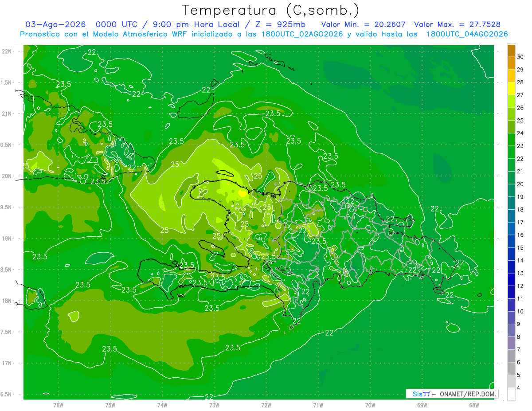Select yellow color bar segment between 27 and 28
Viewport: 532px width, 411px height.
point(511,89)
